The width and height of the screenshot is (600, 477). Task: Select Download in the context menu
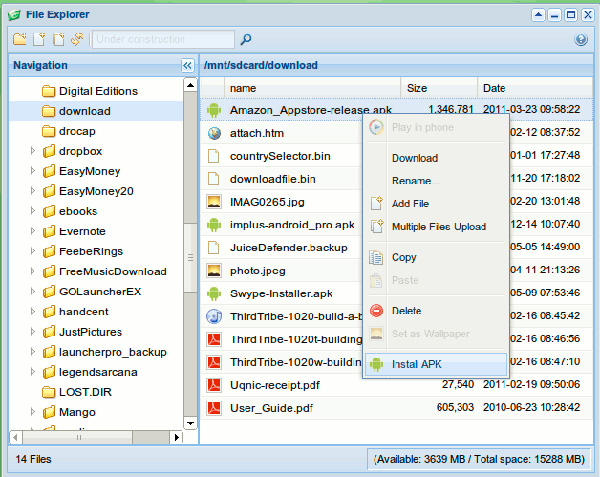pos(414,158)
